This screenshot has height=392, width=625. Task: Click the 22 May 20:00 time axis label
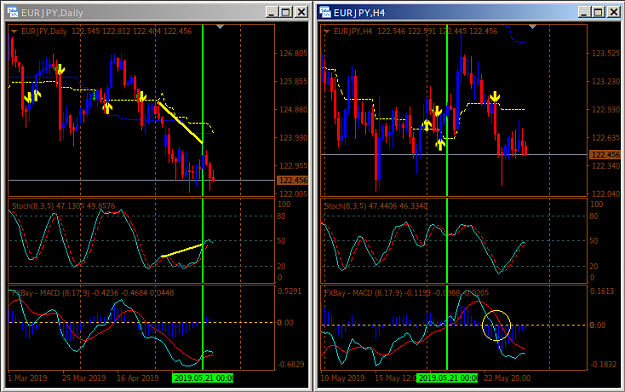(507, 378)
